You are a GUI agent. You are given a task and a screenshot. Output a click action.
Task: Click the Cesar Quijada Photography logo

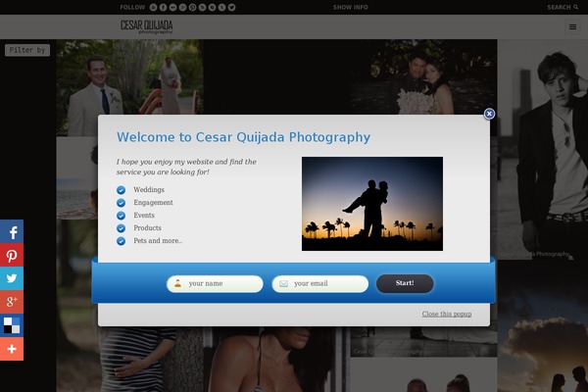pyautogui.click(x=147, y=26)
